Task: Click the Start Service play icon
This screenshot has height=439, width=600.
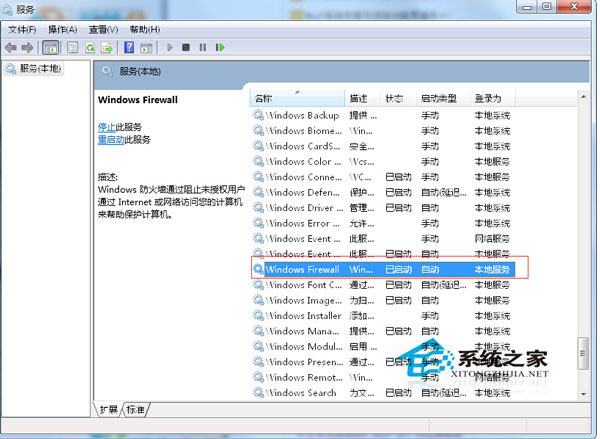Action: pyautogui.click(x=170, y=47)
